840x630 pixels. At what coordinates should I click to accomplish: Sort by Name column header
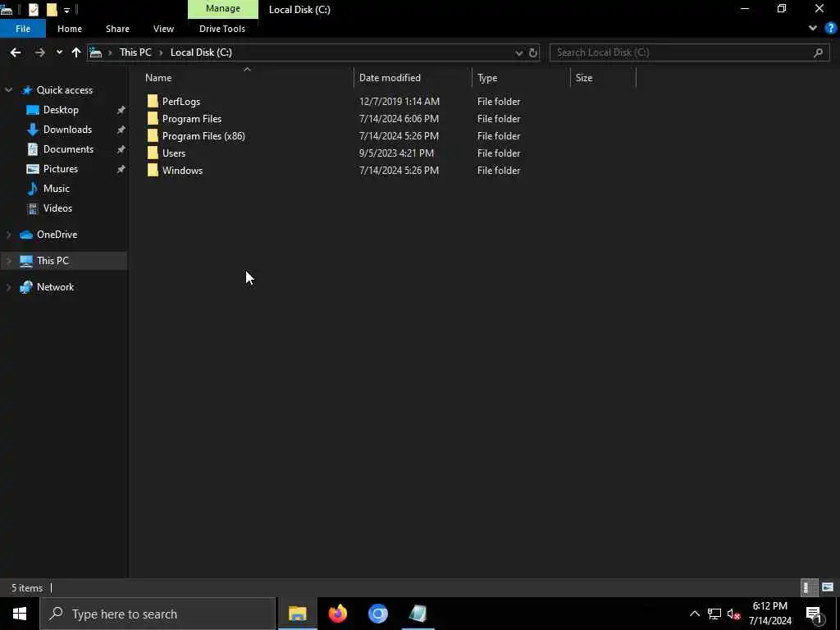pos(158,78)
